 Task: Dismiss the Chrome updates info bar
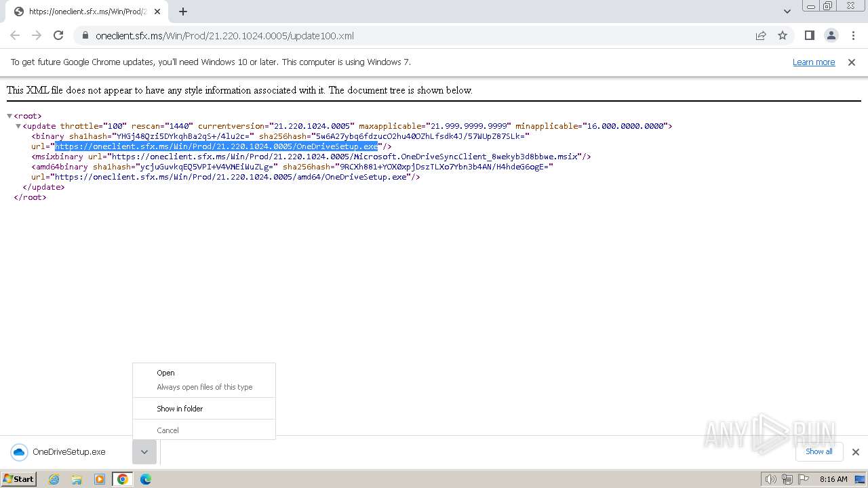[852, 62]
